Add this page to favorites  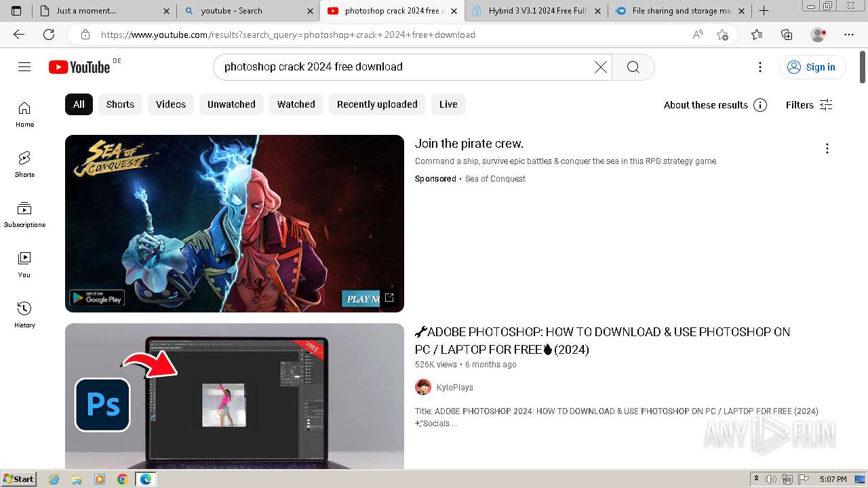pyautogui.click(x=722, y=35)
